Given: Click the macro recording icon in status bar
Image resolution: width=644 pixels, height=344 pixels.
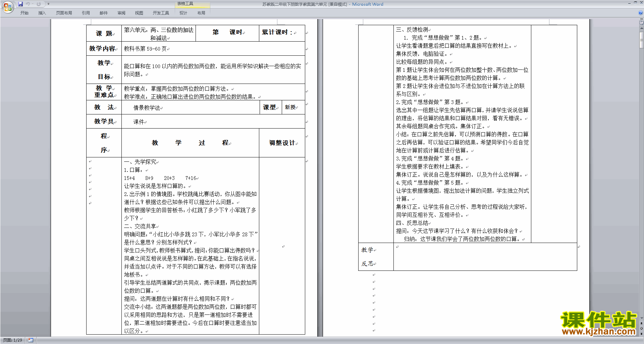Looking at the screenshot, I should 31,340.
